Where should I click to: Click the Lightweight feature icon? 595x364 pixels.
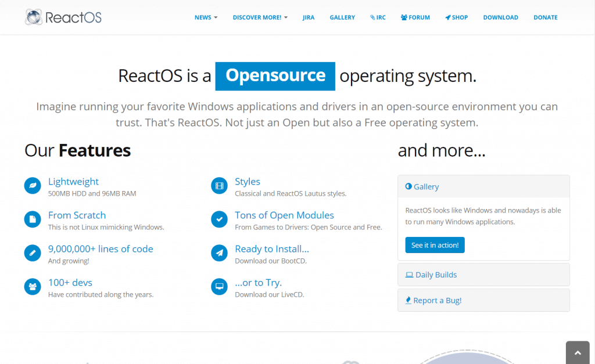coord(33,186)
